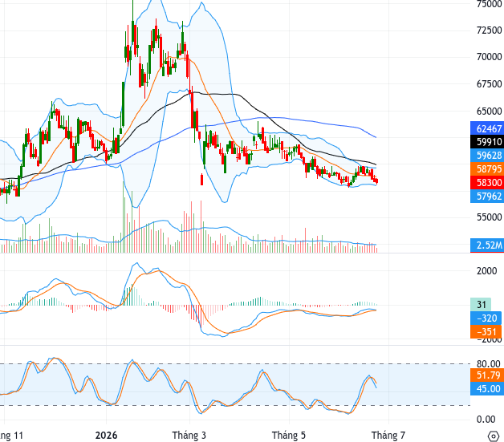
Task: Select the 59910 black price label
Action: click(x=487, y=142)
